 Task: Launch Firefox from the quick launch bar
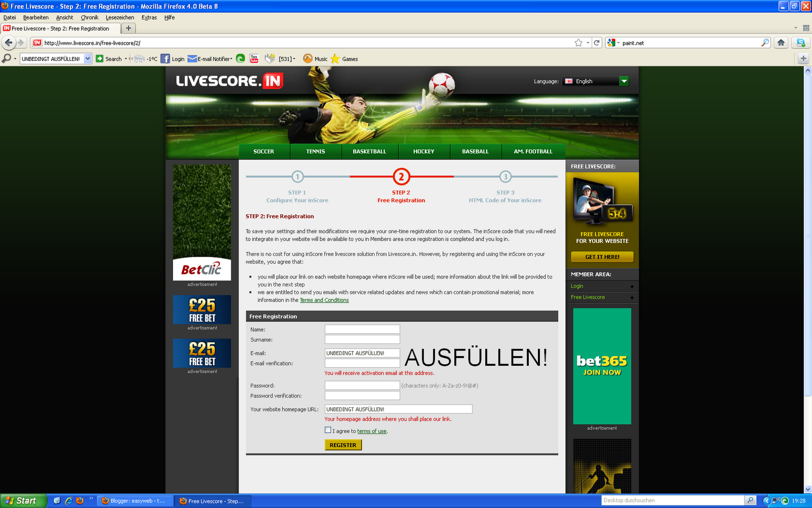80,501
